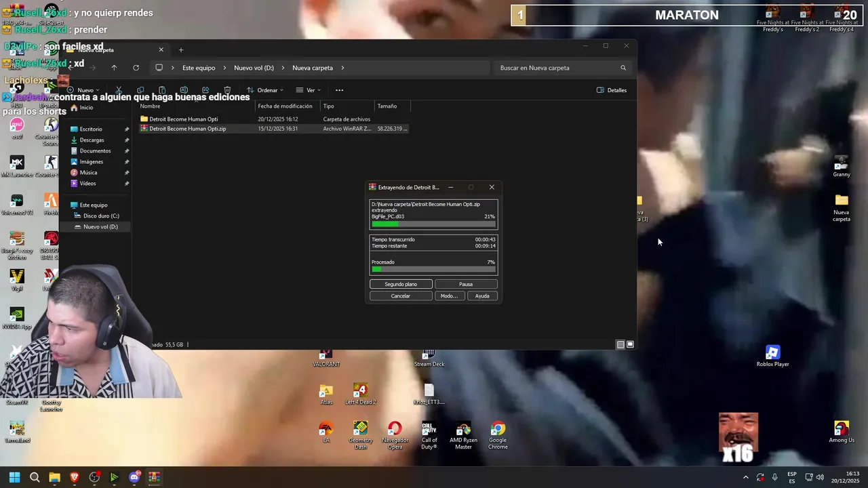This screenshot has height=488, width=868.
Task: Select the Stream Deck desktop shortcut
Action: point(429,359)
